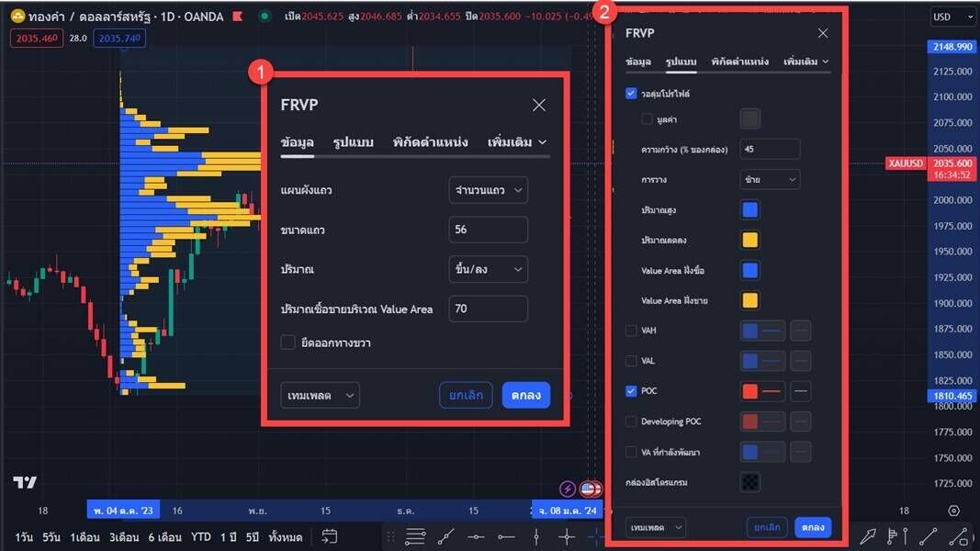980x551 pixels.
Task: Open พิกัดตำแหน่ง tab in style dialog
Action: pos(740,62)
